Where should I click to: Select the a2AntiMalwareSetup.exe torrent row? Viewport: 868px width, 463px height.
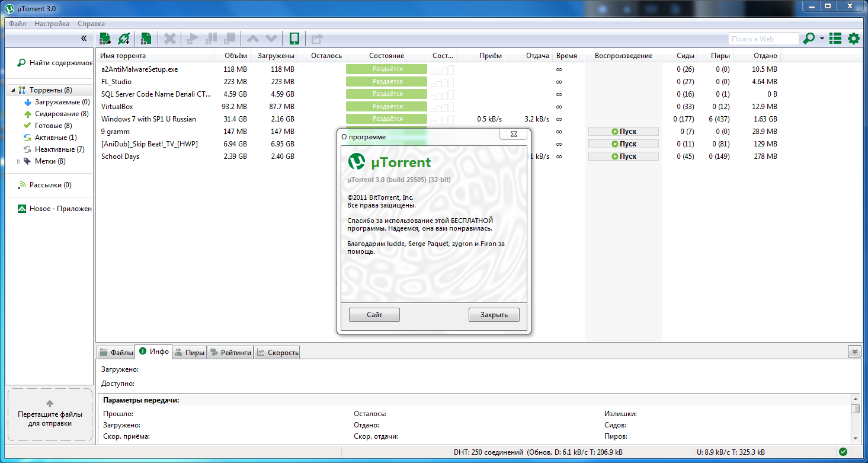coord(438,69)
